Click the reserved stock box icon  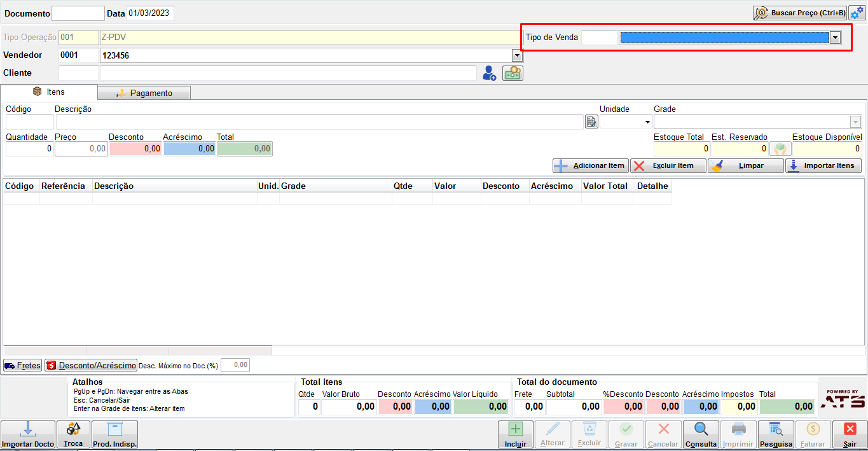click(x=780, y=149)
